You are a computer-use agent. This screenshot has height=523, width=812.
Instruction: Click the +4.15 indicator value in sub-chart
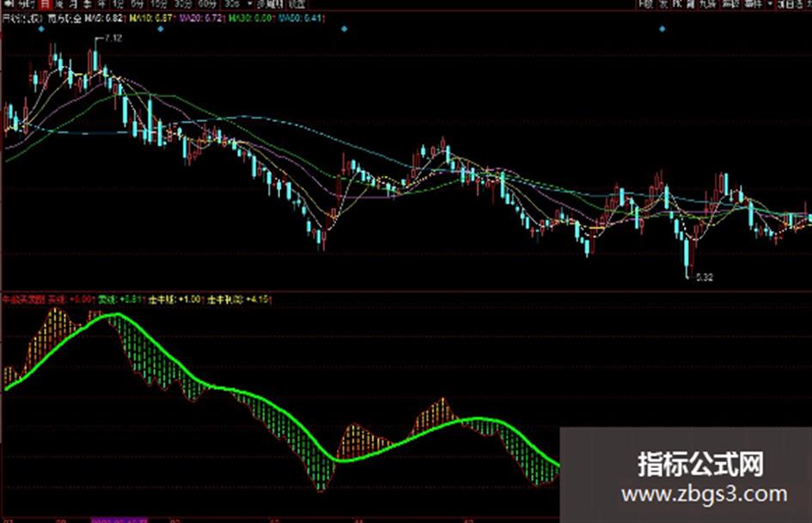(x=258, y=300)
